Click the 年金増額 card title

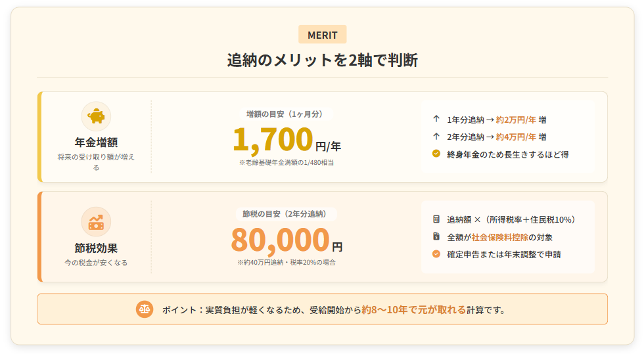coord(96,143)
